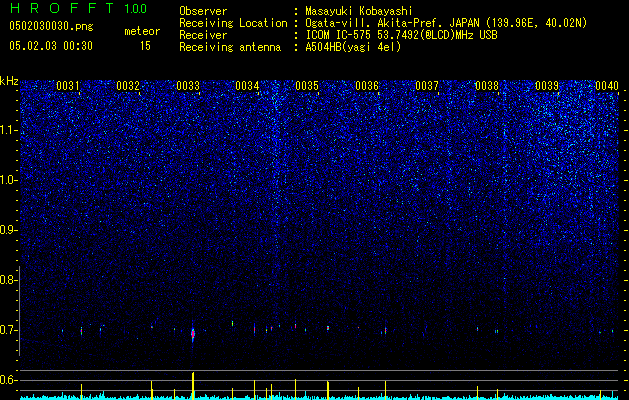Click the strongest red meteor echo near 0033
The width and height of the screenshot is (629, 400).
coord(193,333)
